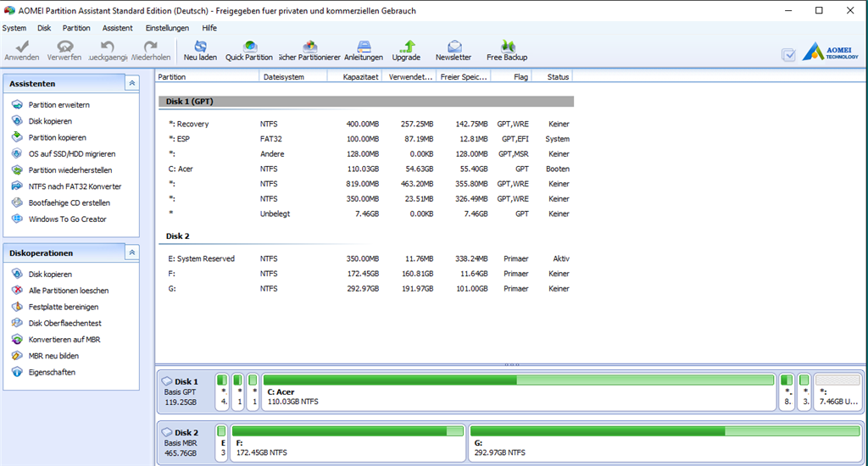Collapse the Assistenten panel
868x466 pixels.
[x=131, y=83]
